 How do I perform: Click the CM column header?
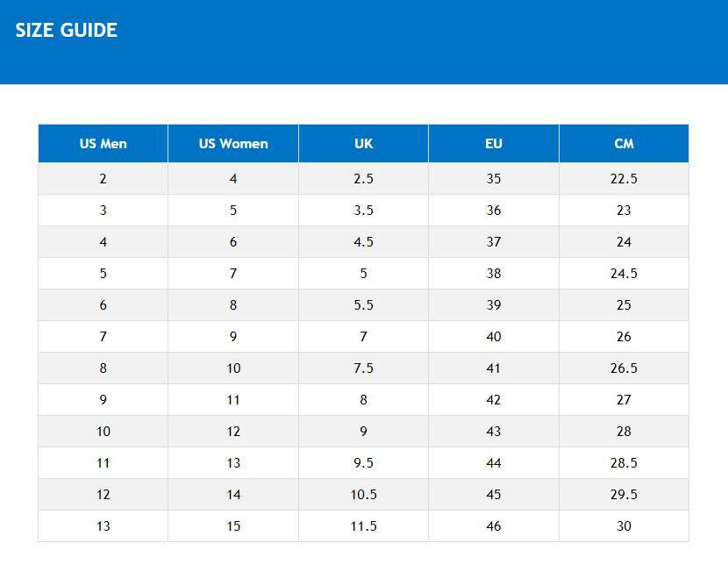pos(624,144)
